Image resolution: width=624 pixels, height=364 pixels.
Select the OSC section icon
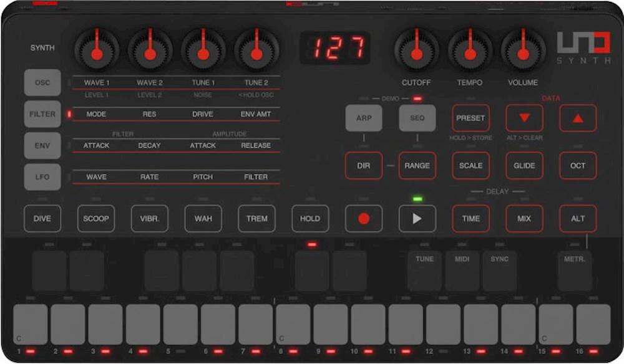point(42,82)
